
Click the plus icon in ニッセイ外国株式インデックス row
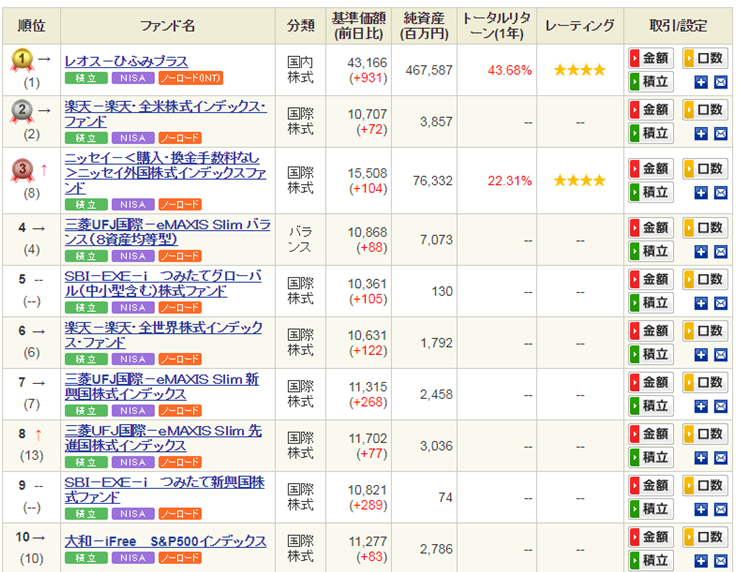pos(701,193)
